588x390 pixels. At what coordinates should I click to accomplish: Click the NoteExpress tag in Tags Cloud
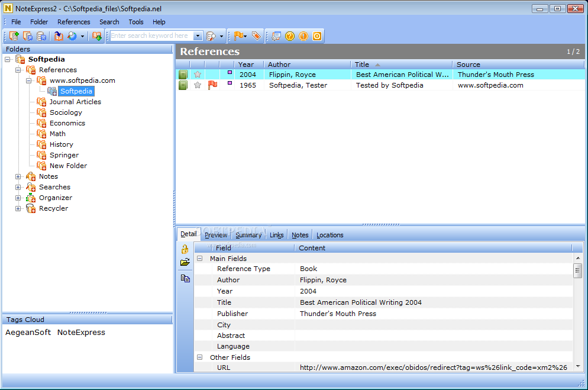(x=81, y=332)
